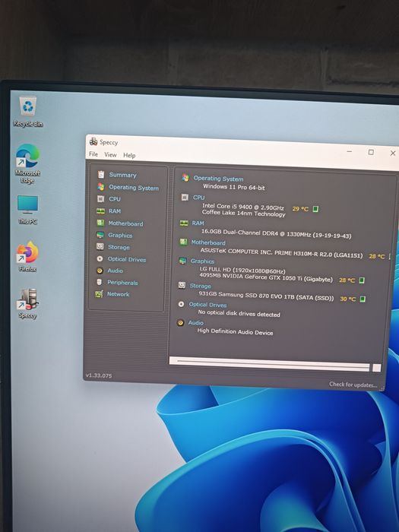
Task: Select Audio in the sidebar
Action: tap(115, 271)
